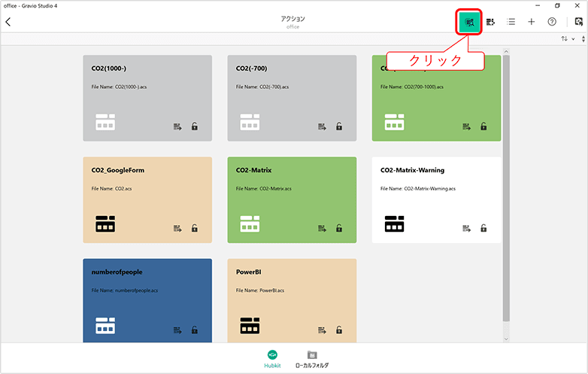The height and width of the screenshot is (374, 588).
Task: Open the action import icon in toolbar
Action: pos(490,22)
